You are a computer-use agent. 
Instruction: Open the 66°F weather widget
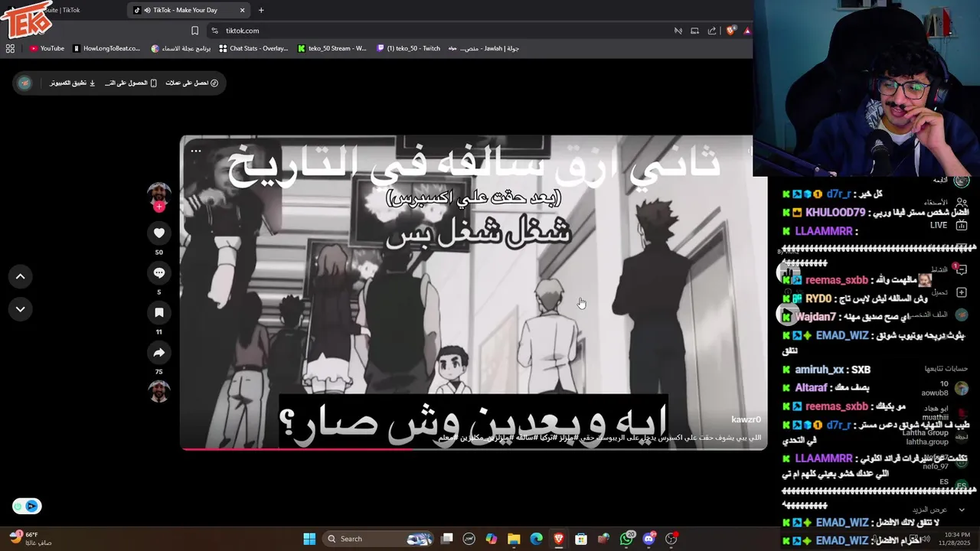click(x=31, y=539)
